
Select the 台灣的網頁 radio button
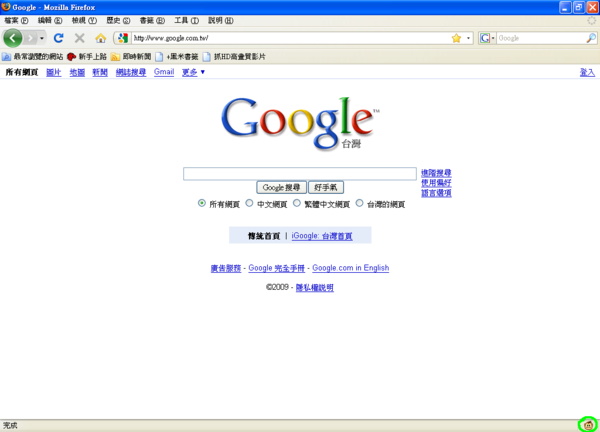pos(359,203)
